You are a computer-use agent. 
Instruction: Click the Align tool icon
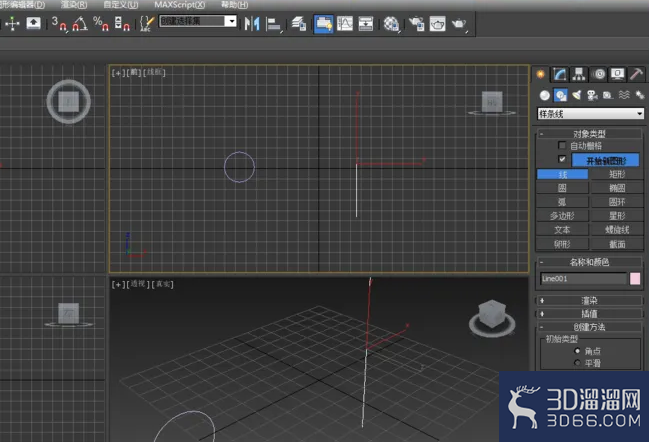point(274,24)
